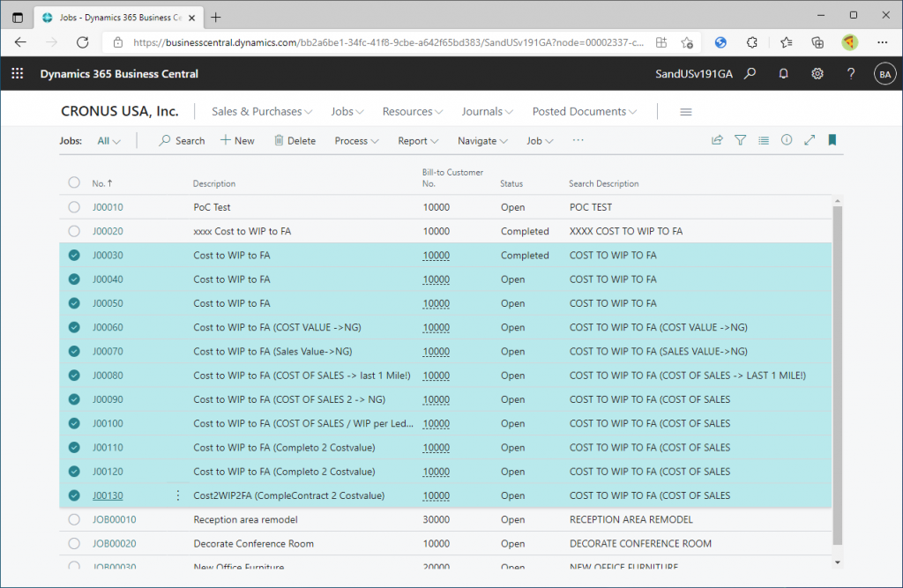Viewport: 903px width, 588px height.
Task: Open the notifications bell
Action: 783,74
